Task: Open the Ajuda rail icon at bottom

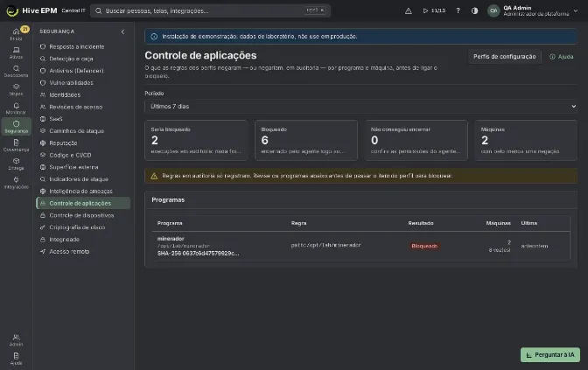Action: pyautogui.click(x=16, y=359)
